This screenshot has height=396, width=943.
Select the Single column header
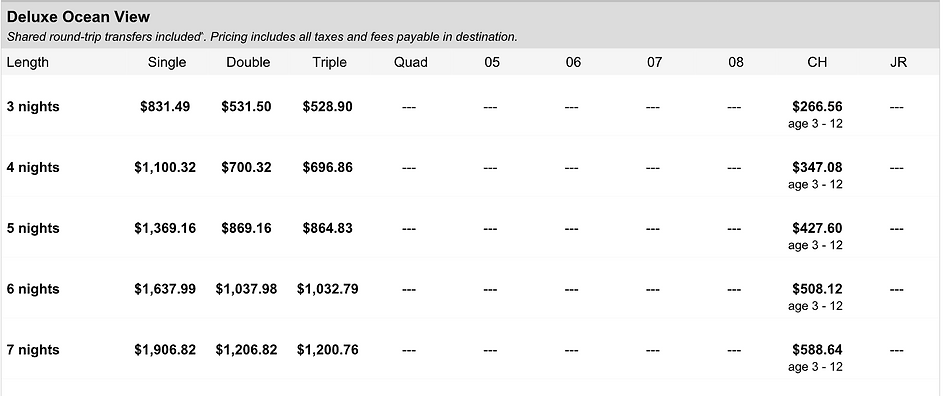[x=167, y=63]
